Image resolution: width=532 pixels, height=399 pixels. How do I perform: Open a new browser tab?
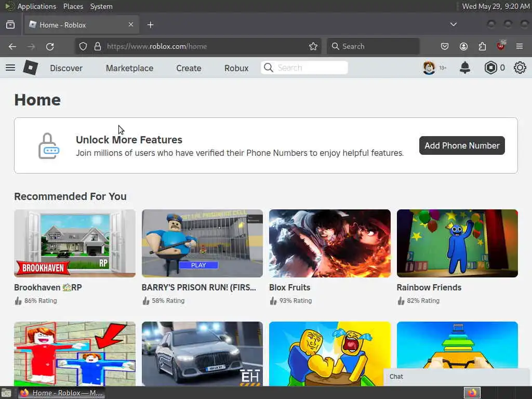coord(150,25)
